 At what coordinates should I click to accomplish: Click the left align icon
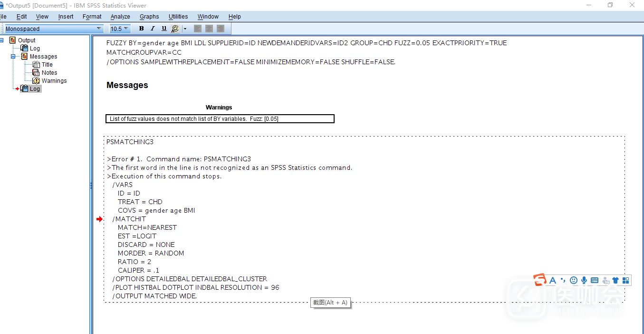point(198,29)
